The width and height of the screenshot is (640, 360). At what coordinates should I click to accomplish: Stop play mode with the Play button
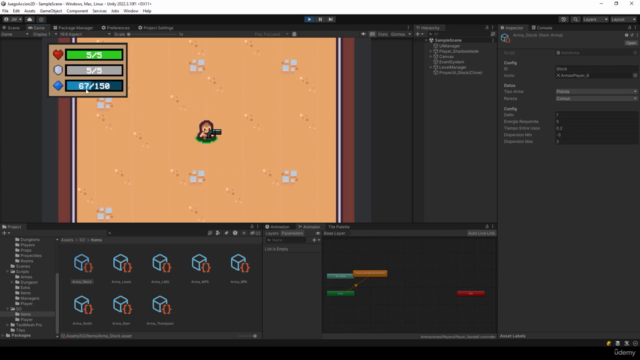coord(309,19)
